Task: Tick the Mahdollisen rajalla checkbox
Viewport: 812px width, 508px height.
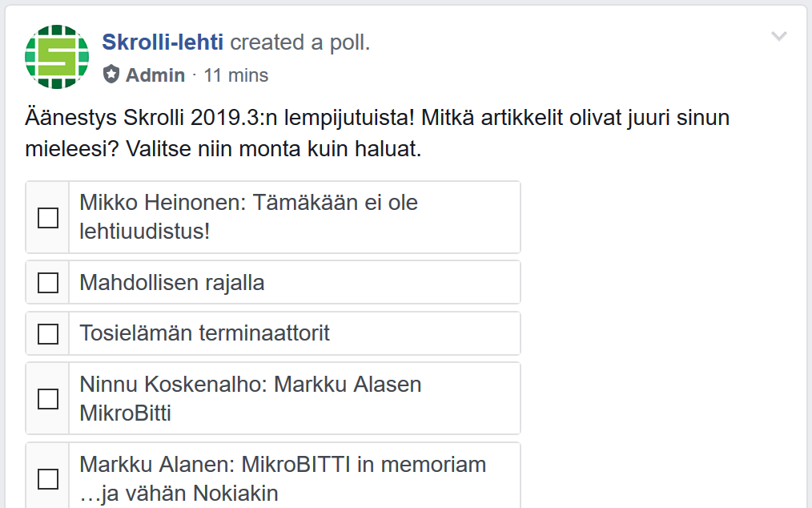Action: tap(48, 283)
